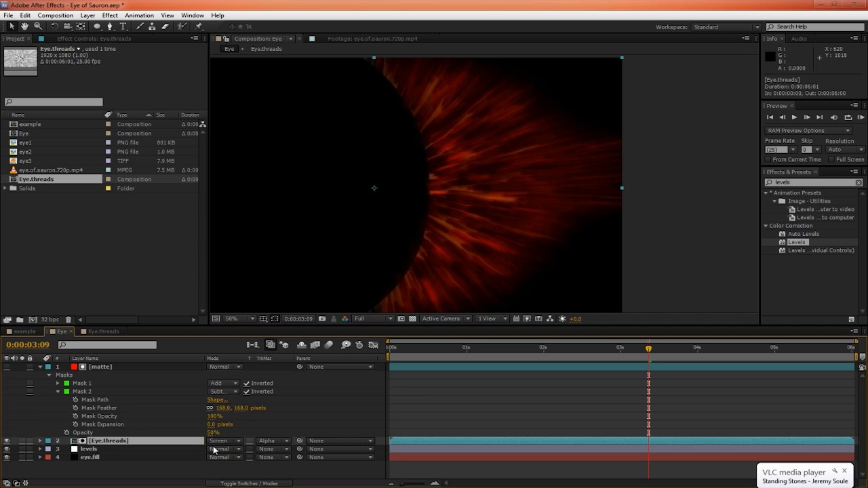868x488 pixels.
Task: Open the Composition menu
Action: [56, 15]
